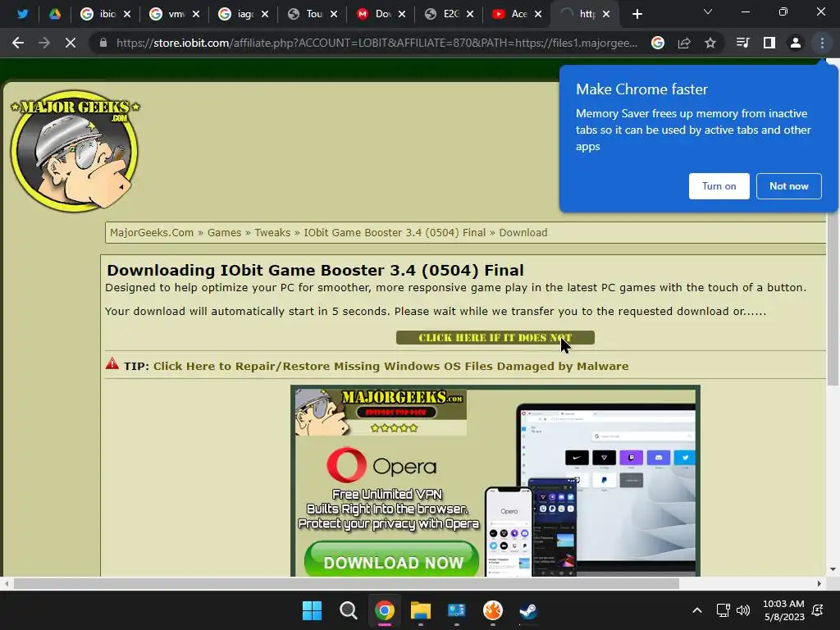
Task: Open a new tab with plus button
Action: (637, 14)
